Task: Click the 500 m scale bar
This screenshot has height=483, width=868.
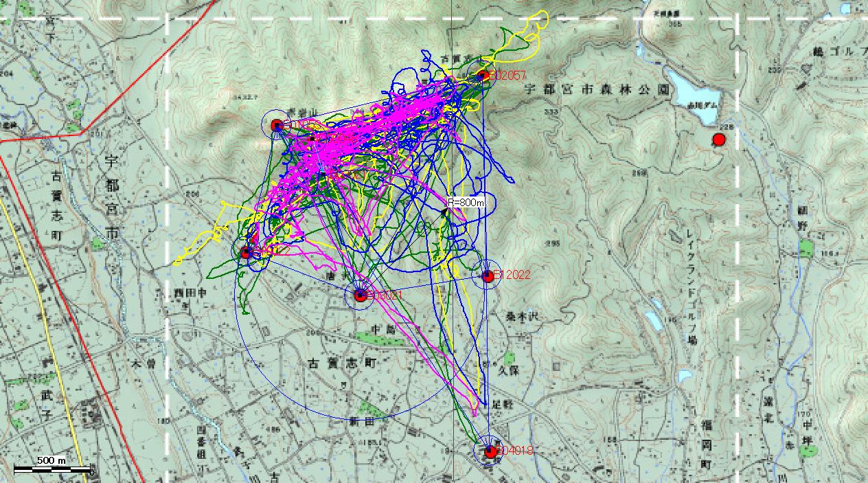Action: pos(52,469)
